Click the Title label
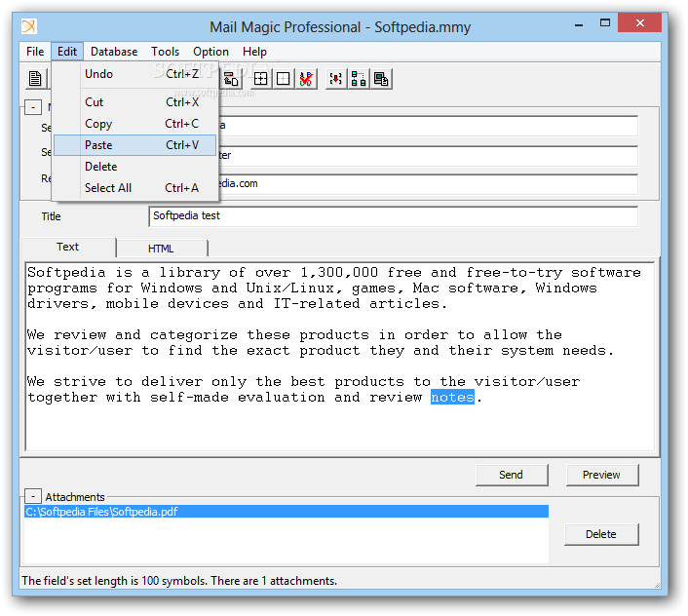The image size is (688, 616). click(x=52, y=216)
